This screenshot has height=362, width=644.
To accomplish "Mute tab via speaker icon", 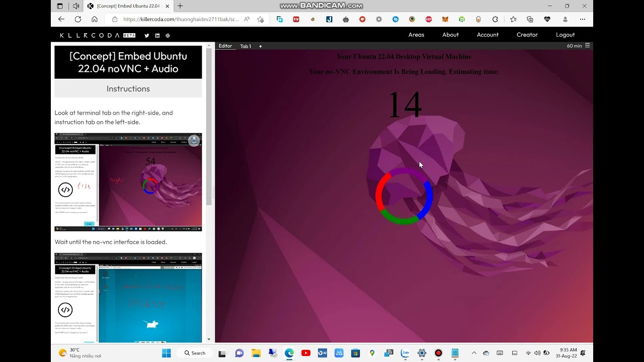I will coord(76,6).
